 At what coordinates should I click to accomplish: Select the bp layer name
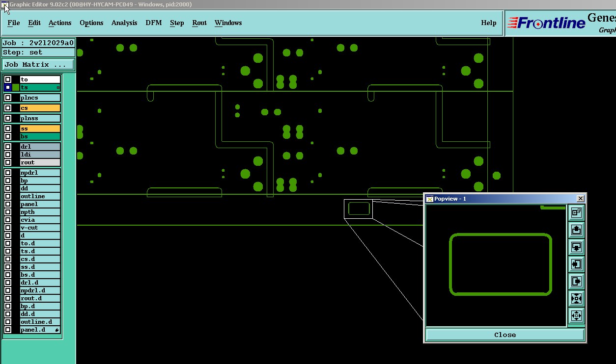40,181
